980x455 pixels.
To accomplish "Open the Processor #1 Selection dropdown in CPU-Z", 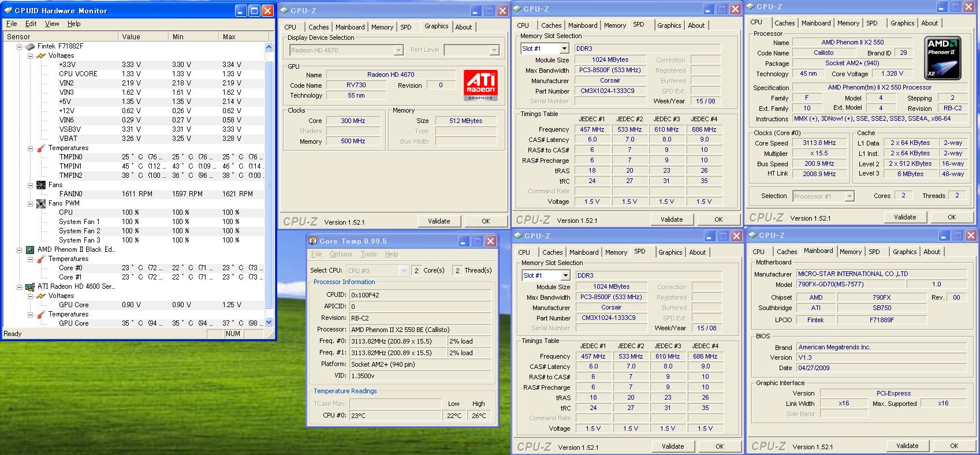I will click(849, 196).
